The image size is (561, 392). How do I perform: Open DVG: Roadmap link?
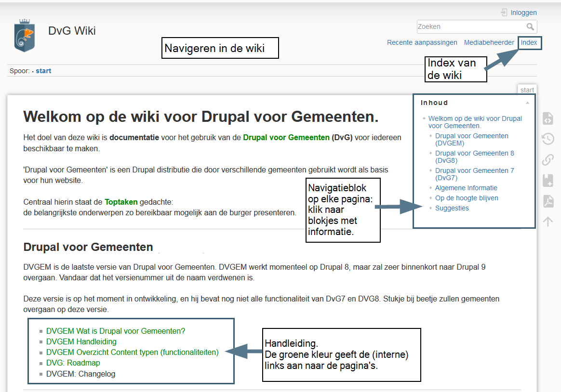click(73, 363)
